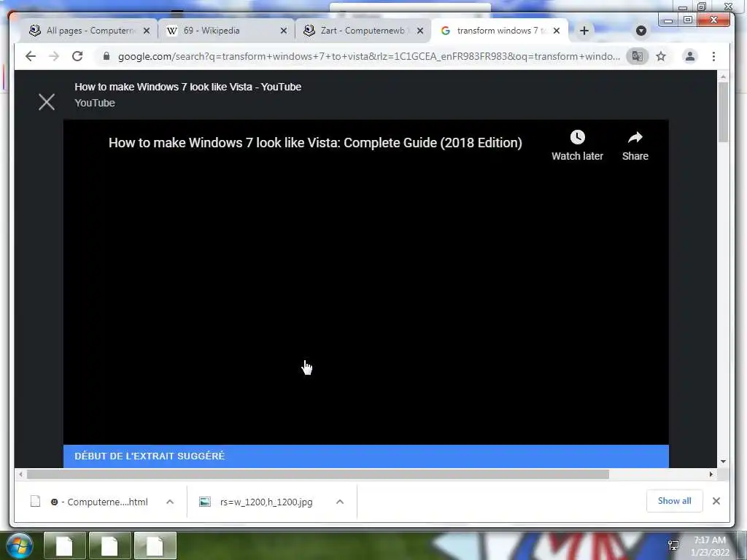This screenshot has height=560, width=747.
Task: Click the 'DÉBUT DE L'EXTRAIT SUGGÉRÉ' blue bar
Action: [366, 456]
